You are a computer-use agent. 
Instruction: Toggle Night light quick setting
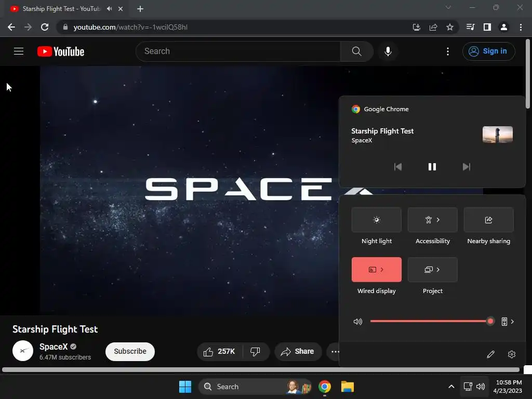[x=377, y=220]
